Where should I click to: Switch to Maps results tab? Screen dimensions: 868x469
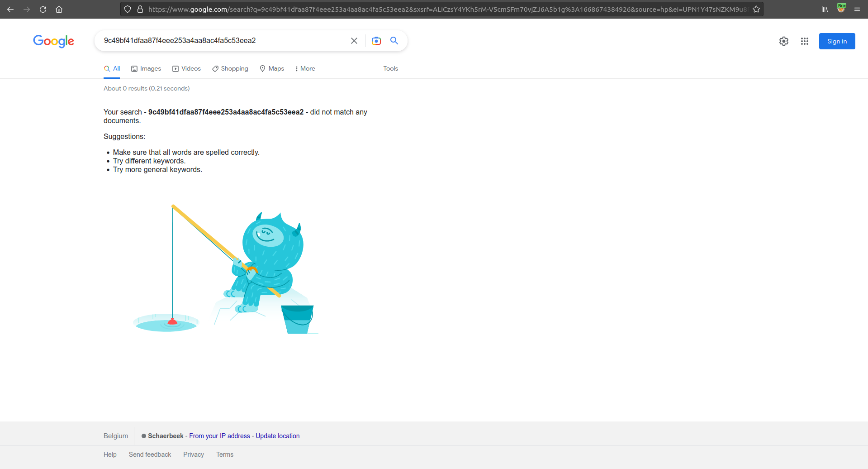pos(272,69)
